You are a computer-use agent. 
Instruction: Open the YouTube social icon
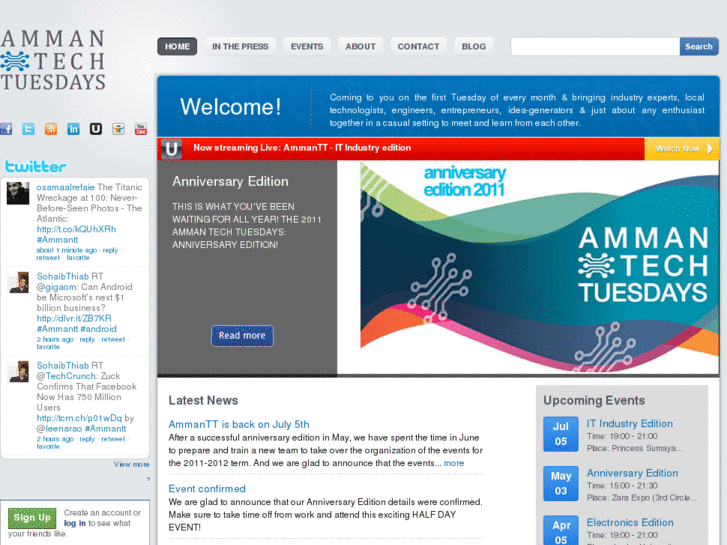tap(140, 129)
